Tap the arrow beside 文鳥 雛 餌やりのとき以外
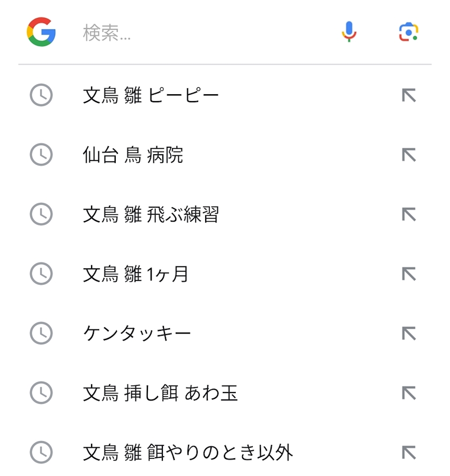Viewport: 450px width, 476px height. [x=409, y=452]
